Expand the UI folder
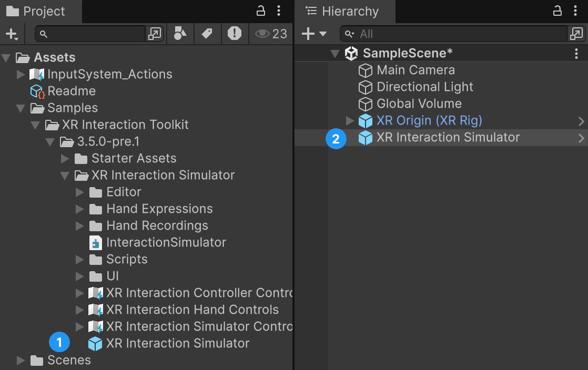Viewport: 588px width, 370px height. [x=80, y=276]
